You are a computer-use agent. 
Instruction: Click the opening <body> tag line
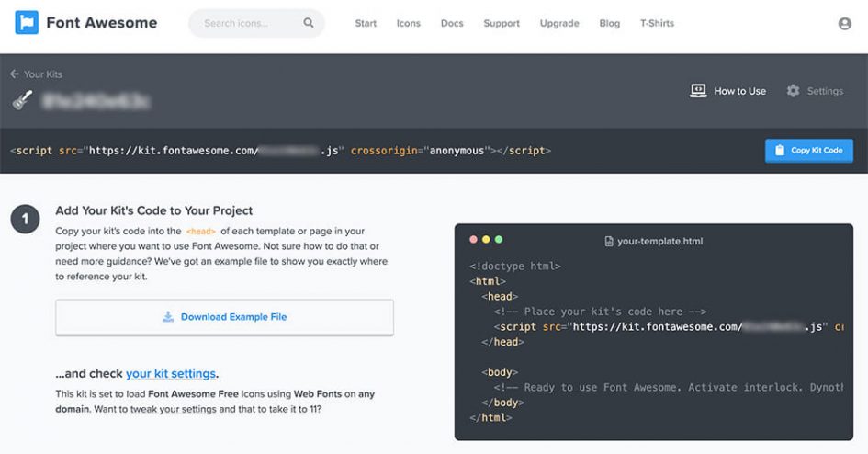(500, 372)
